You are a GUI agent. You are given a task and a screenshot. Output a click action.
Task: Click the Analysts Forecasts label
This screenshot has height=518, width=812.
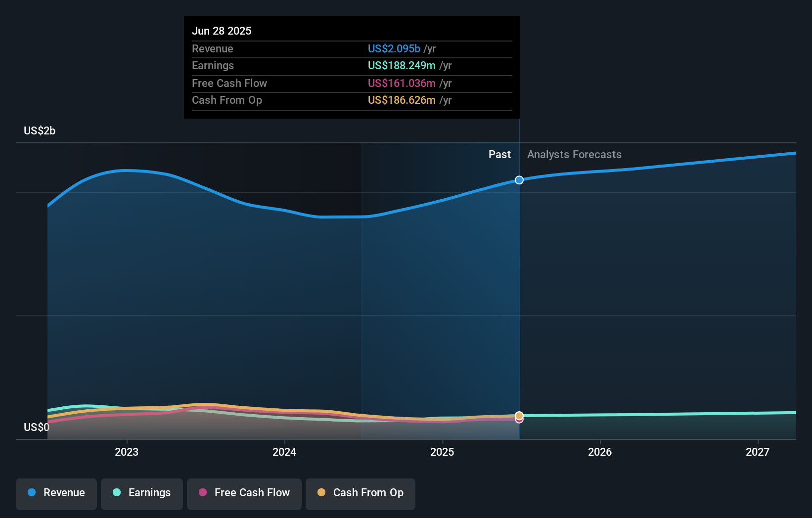tap(574, 154)
